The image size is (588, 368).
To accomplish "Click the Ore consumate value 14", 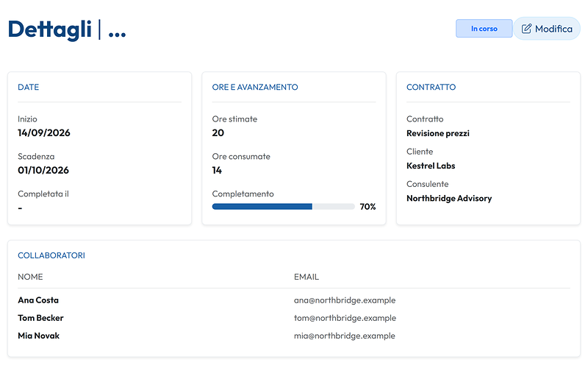I will click(217, 170).
